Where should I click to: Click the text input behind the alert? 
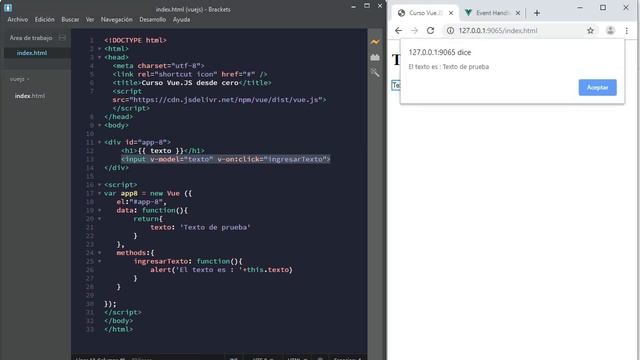(396, 85)
